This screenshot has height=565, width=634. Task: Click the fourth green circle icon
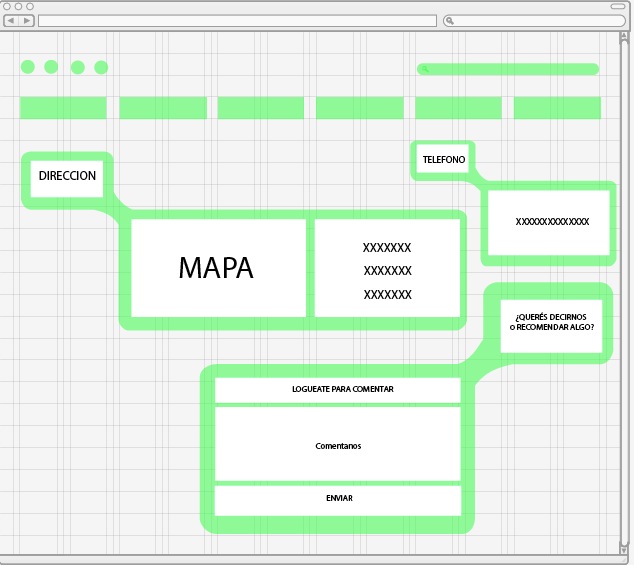(101, 67)
